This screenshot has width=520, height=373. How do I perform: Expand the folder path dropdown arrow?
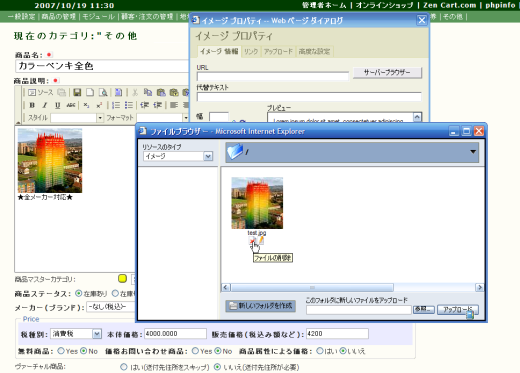pos(473,152)
